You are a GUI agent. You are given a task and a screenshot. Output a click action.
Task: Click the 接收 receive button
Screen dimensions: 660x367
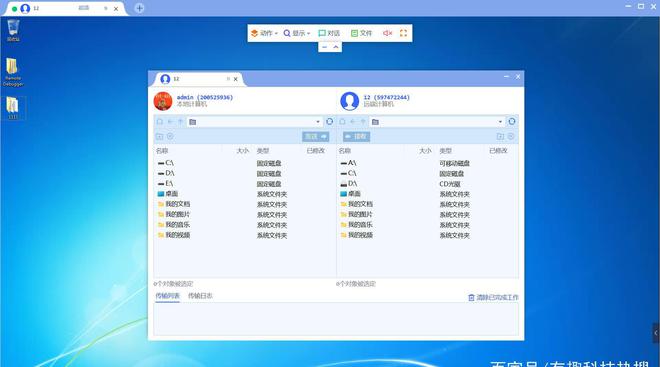coord(357,136)
